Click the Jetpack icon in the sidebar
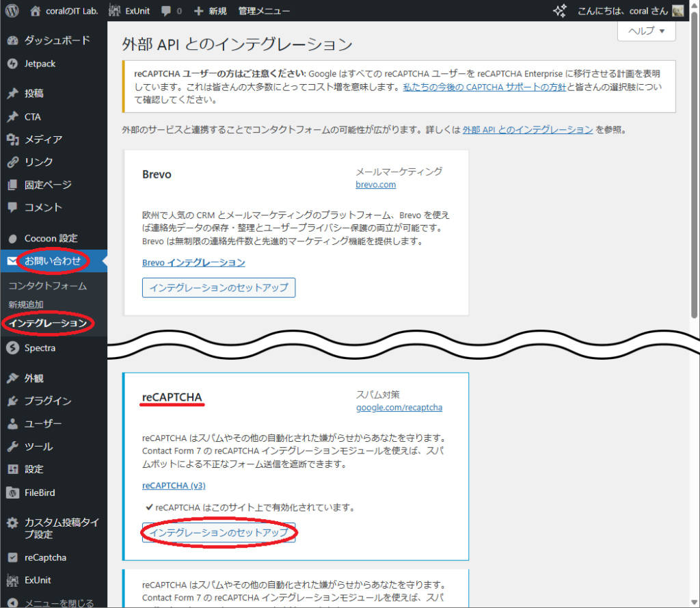This screenshot has height=608, width=700. (12, 64)
